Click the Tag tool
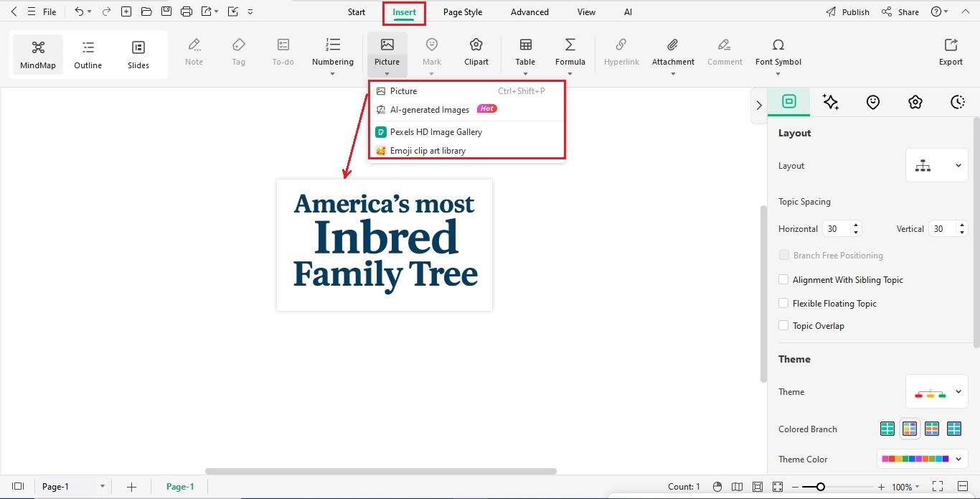Screen dimensions: 980x499 (x=239, y=52)
